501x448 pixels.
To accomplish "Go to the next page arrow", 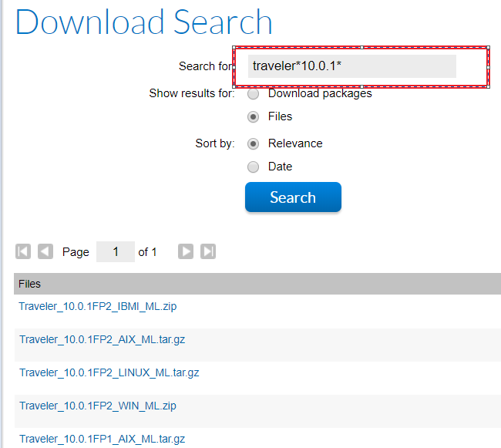I will (x=186, y=251).
